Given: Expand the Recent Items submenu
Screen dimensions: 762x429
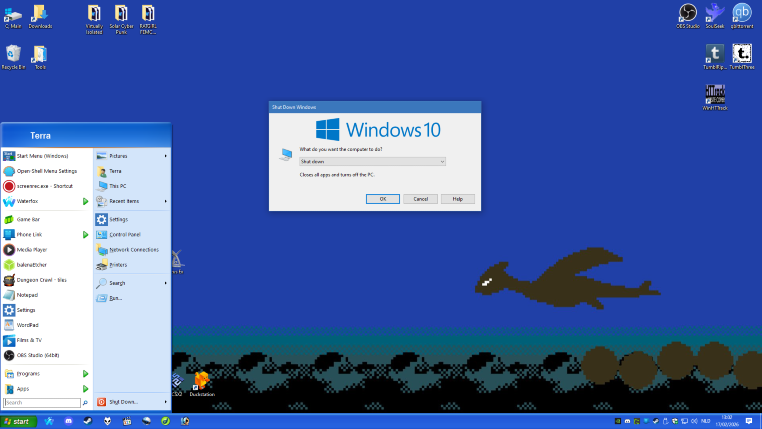Looking at the screenshot, I should pyautogui.click(x=165, y=201).
